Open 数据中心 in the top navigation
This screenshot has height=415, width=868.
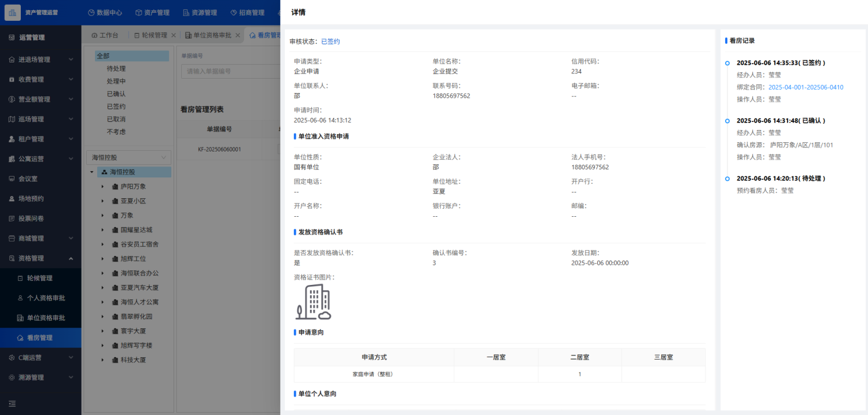coord(105,12)
